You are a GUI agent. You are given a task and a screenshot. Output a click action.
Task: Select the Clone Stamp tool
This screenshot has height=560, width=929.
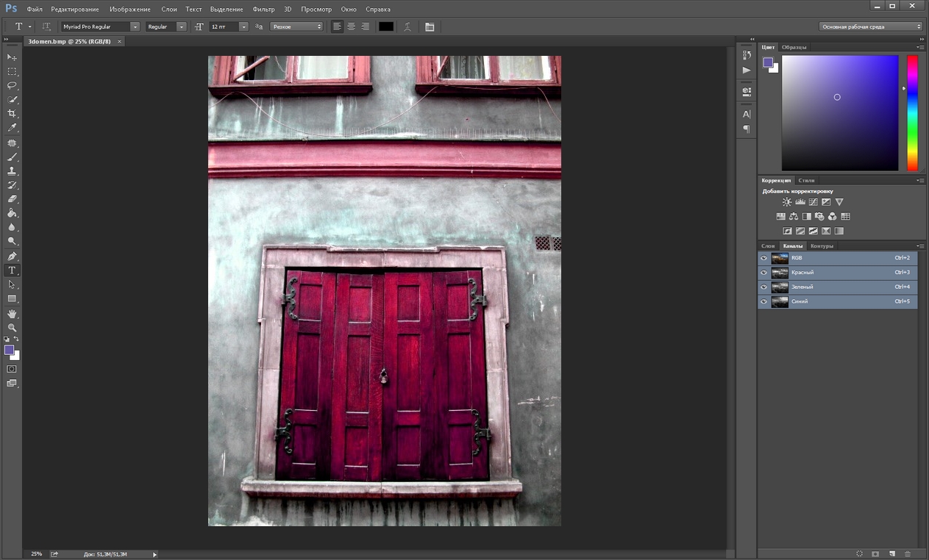[12, 171]
